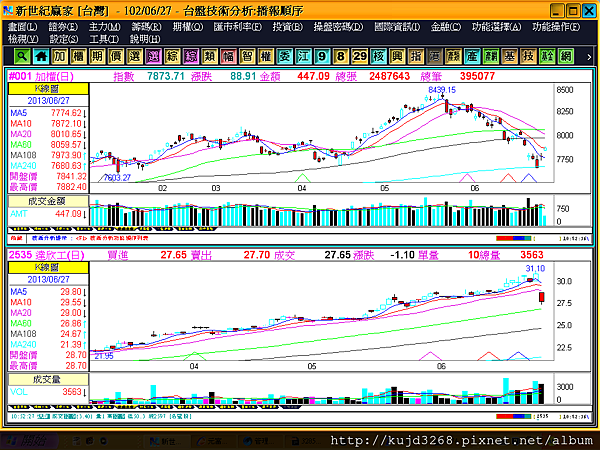Open the 匯市利率(F) menu
Viewport: 600px width, 450px height.
tap(238, 27)
